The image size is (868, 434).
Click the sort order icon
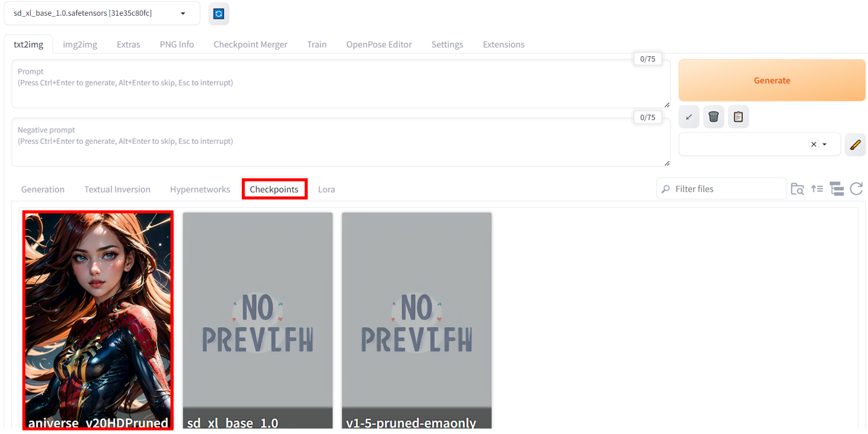tap(817, 189)
